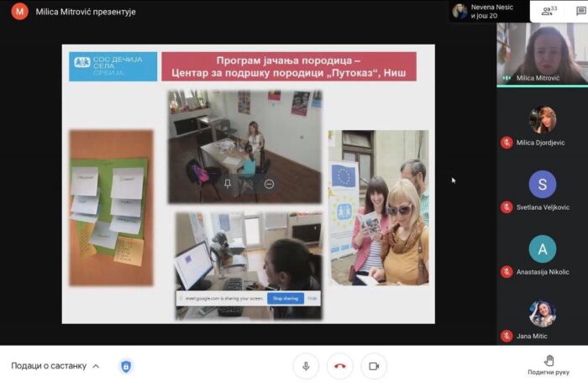Pin the presentation with the pin icon
Screen dimensions: 588x387
coord(228,183)
